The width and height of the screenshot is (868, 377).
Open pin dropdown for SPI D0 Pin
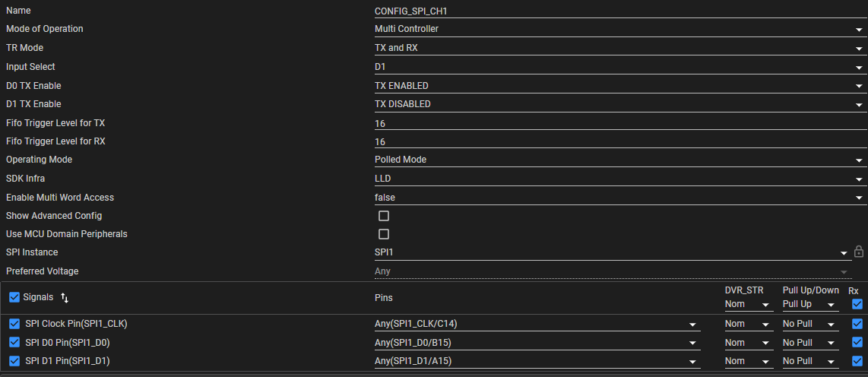click(x=537, y=344)
